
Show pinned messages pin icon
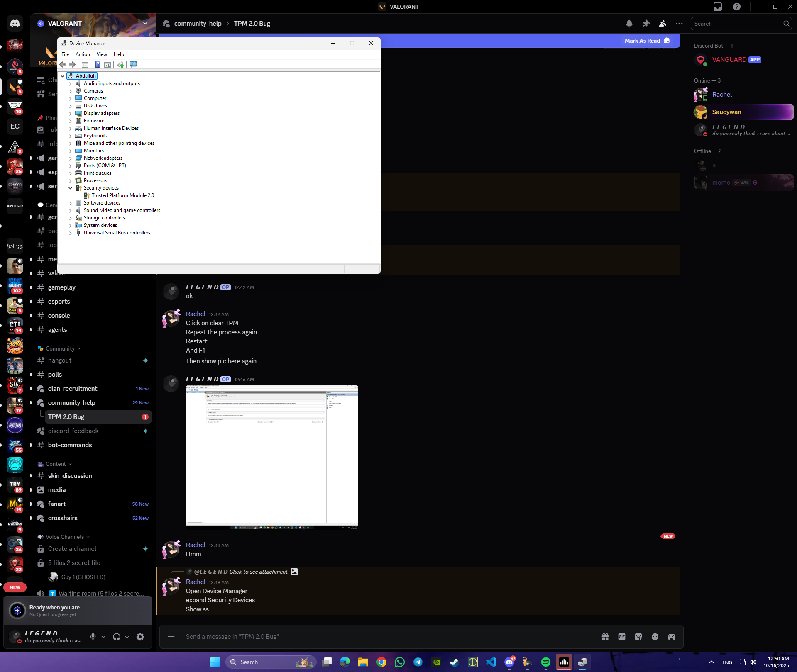pyautogui.click(x=646, y=24)
